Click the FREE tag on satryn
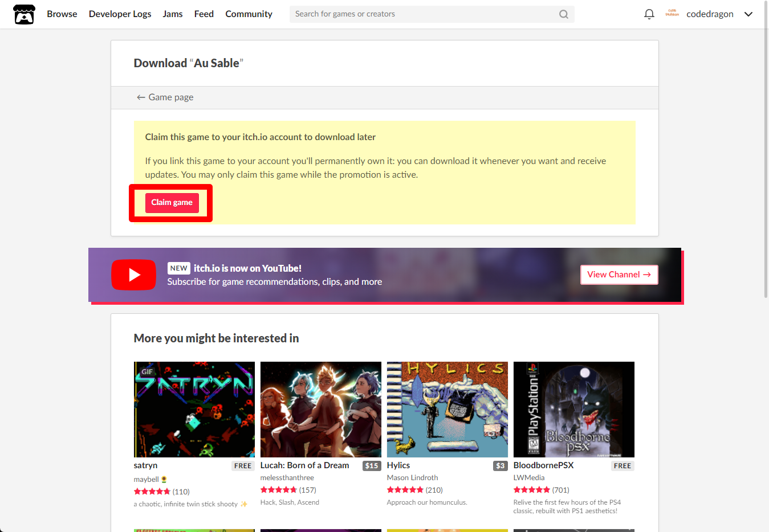Image resolution: width=769 pixels, height=532 pixels. (243, 466)
